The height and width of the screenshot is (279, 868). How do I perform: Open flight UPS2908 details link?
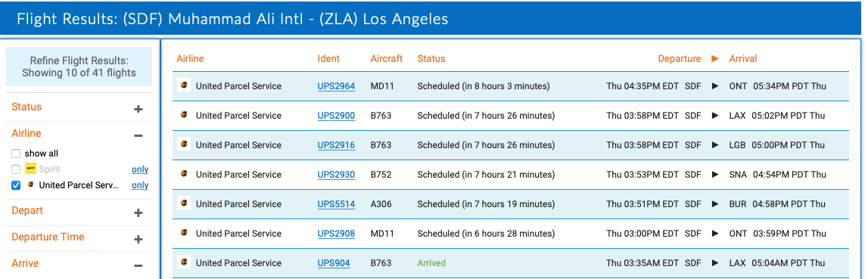click(336, 234)
